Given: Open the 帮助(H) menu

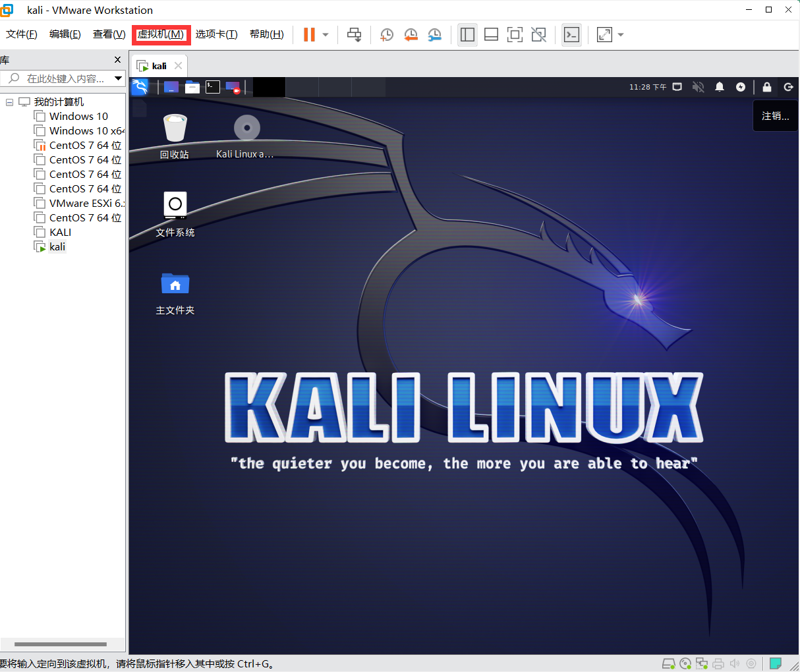Looking at the screenshot, I should tap(267, 34).
